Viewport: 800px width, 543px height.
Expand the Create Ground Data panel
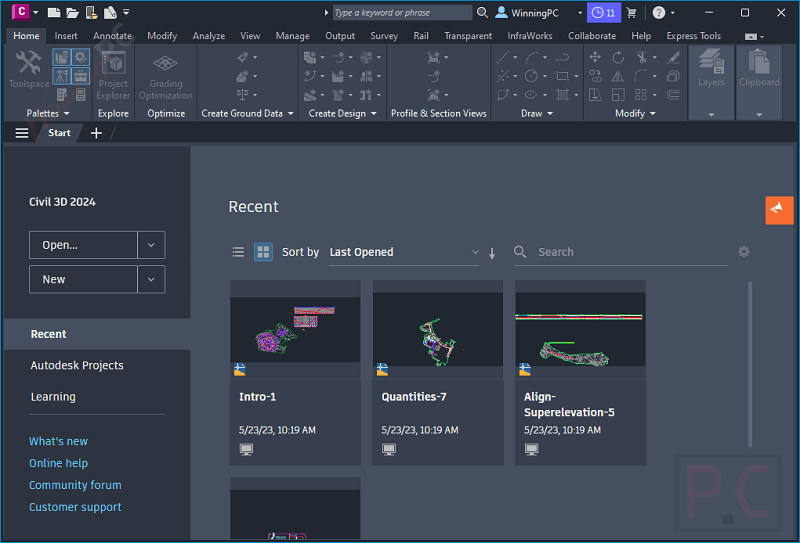tap(247, 113)
